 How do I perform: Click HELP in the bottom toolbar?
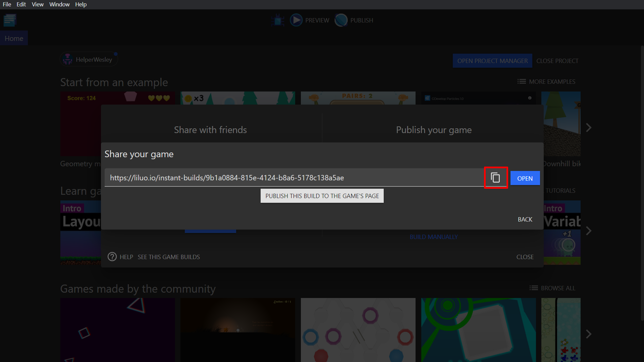coord(127,257)
